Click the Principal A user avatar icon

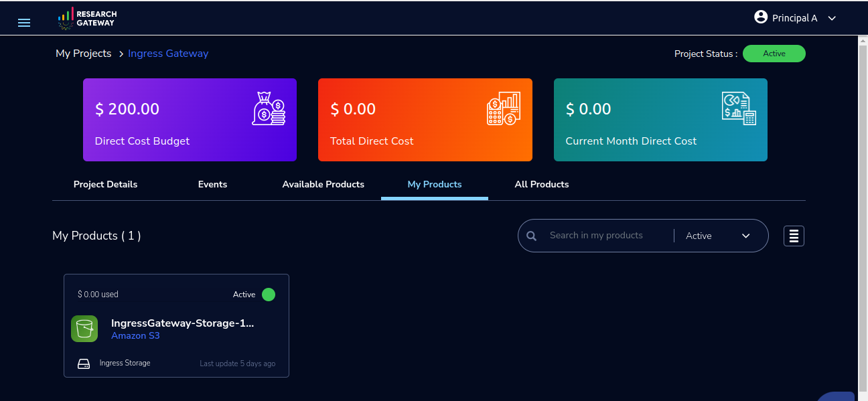tap(761, 17)
